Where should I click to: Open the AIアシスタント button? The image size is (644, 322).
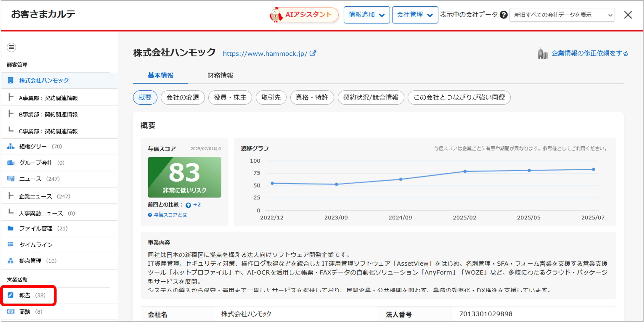pos(304,15)
